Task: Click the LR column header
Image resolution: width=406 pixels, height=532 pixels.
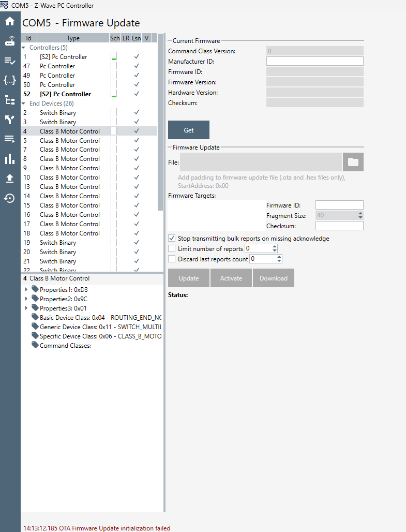Action: [126, 38]
